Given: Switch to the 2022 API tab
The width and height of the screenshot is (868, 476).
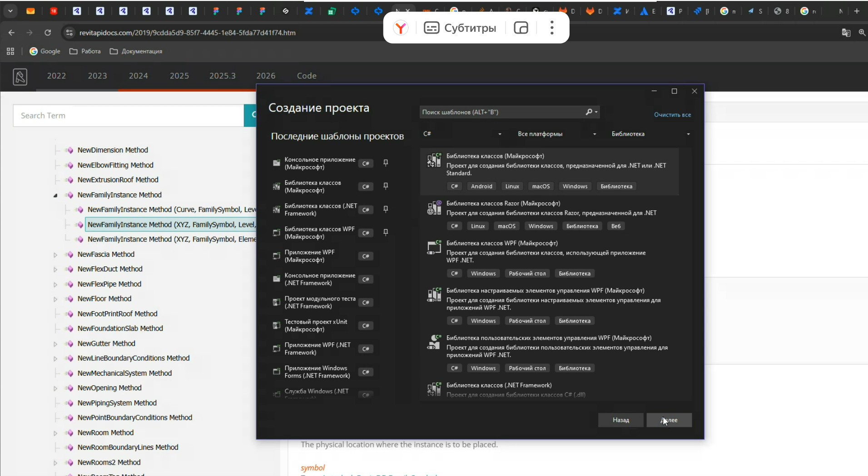Looking at the screenshot, I should pyautogui.click(x=56, y=76).
